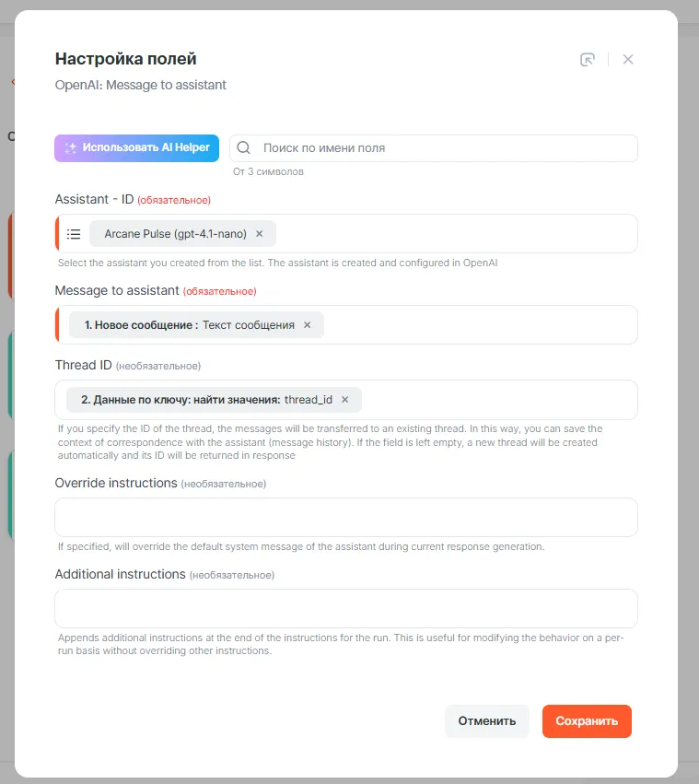Remove the Arcane Pulse (gpt-4.1-nano) chip
This screenshot has width=699, height=784.
260,234
